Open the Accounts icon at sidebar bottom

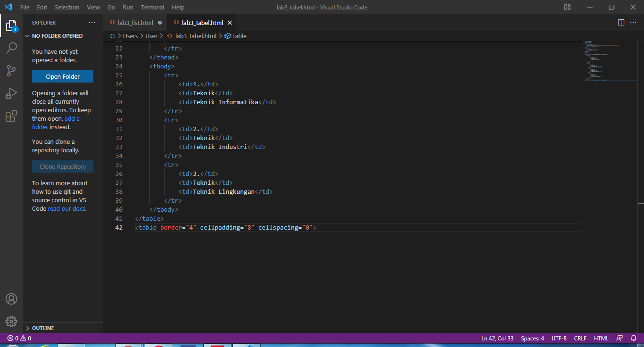(x=11, y=298)
